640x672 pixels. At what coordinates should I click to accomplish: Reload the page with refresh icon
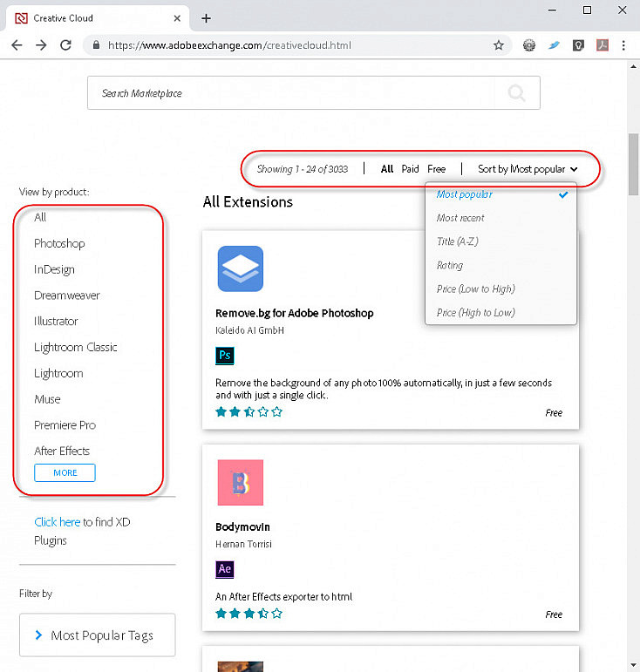[65, 45]
